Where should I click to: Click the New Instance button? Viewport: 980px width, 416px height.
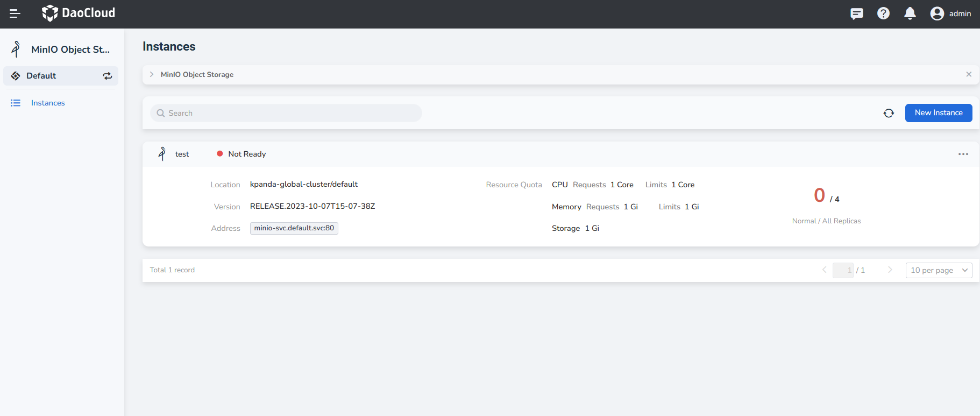point(938,113)
